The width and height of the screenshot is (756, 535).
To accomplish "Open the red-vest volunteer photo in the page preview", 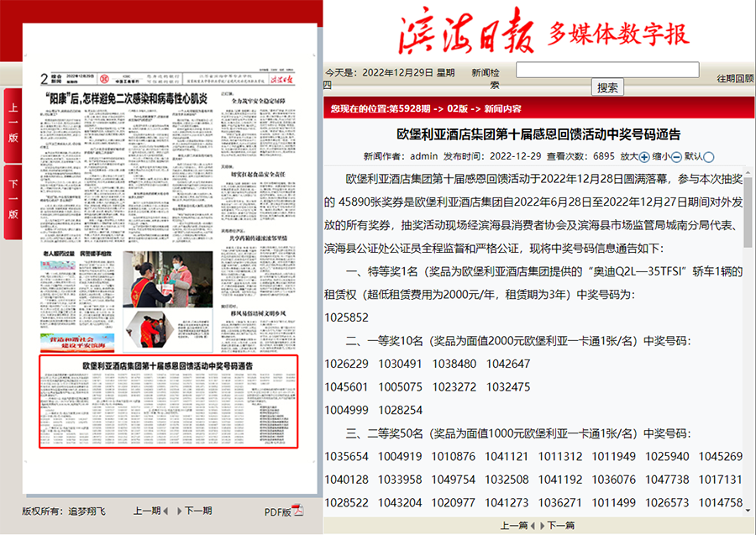I will pos(168,279).
